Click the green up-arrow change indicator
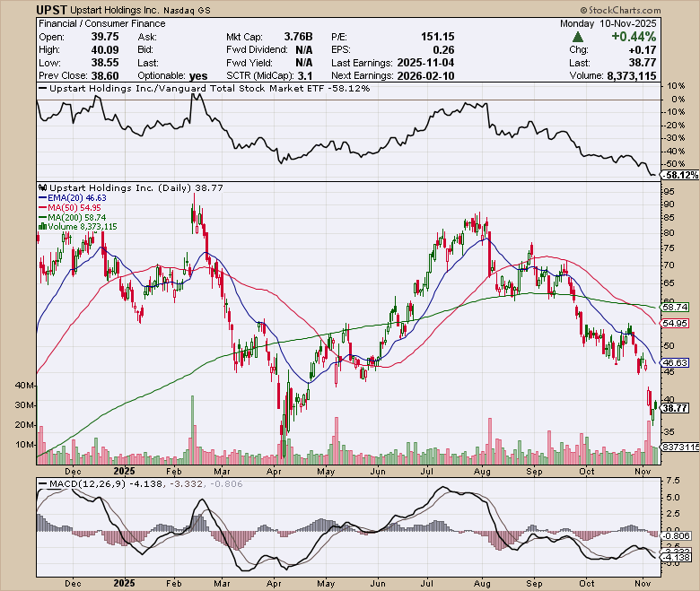The image size is (700, 591). coord(578,37)
